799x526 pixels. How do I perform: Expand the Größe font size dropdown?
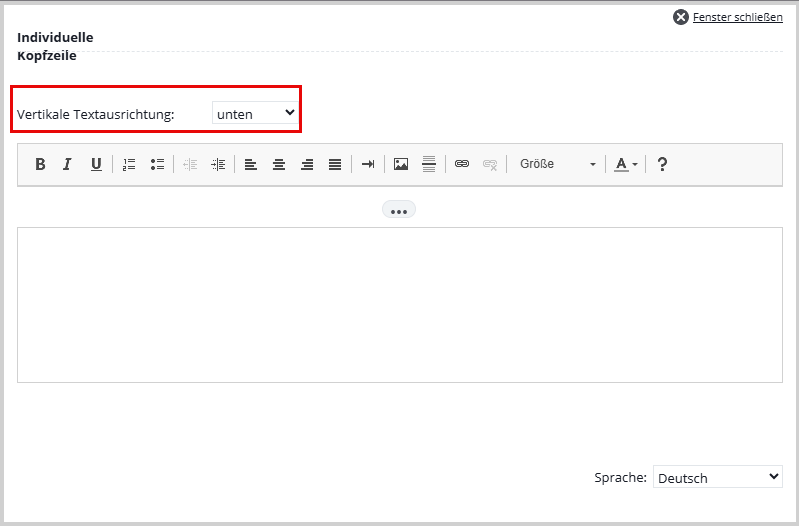557,164
